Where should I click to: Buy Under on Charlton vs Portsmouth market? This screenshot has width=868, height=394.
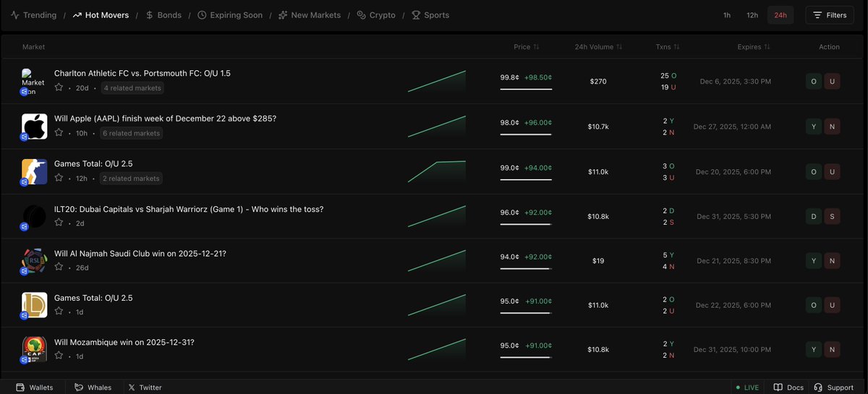click(x=832, y=82)
